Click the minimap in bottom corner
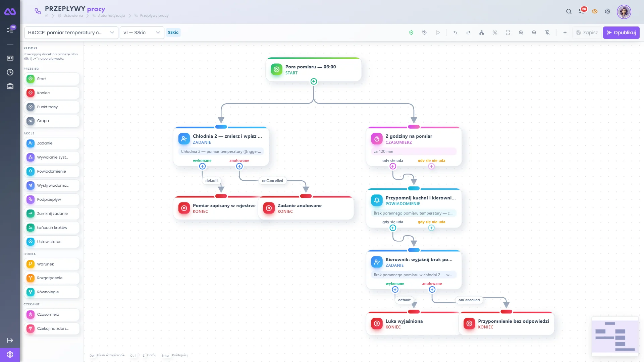The height and width of the screenshot is (362, 644). (615, 336)
